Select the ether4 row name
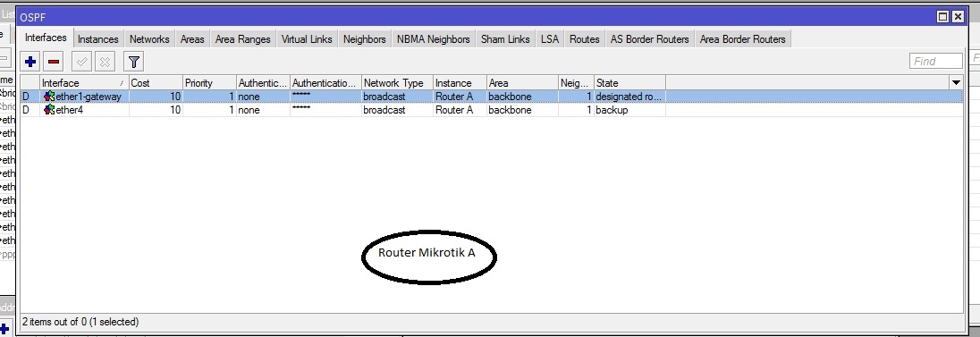Image resolution: width=980 pixels, height=337 pixels. (x=70, y=110)
